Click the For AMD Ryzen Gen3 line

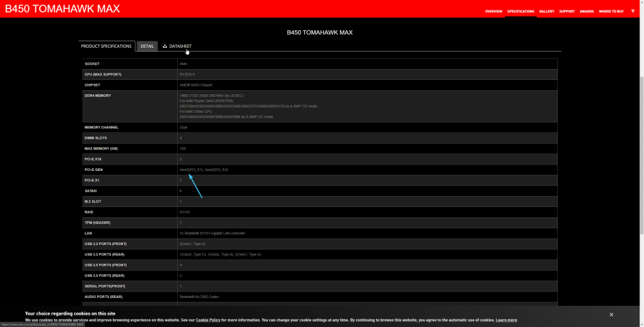tap(206, 101)
